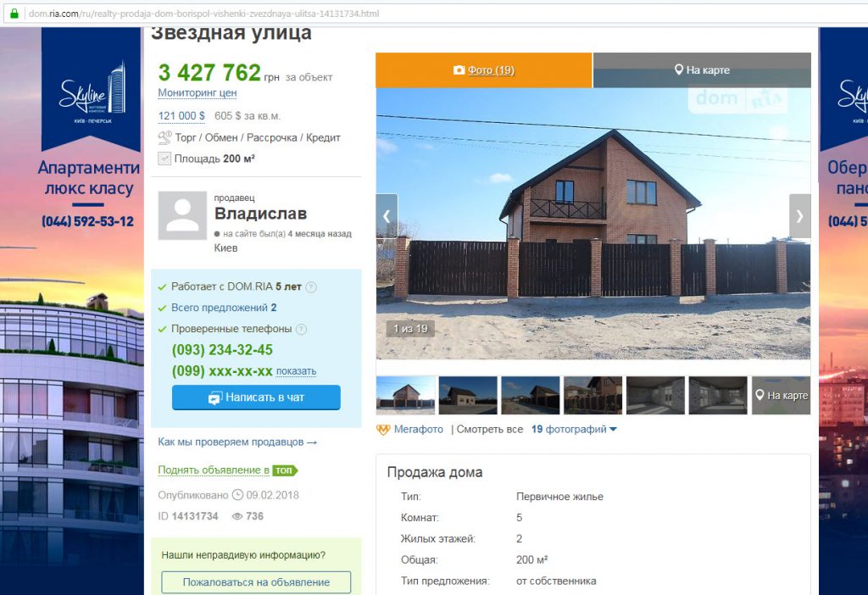
Task: Click the views eye icon near 736
Action: (x=237, y=516)
